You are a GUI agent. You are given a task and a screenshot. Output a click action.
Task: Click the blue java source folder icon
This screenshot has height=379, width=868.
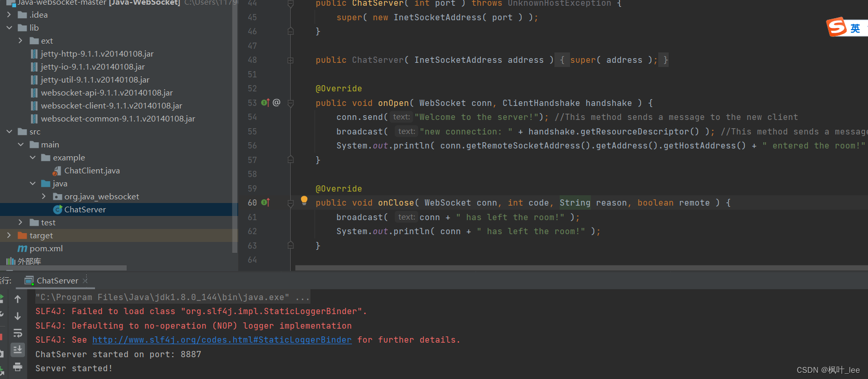pos(46,183)
